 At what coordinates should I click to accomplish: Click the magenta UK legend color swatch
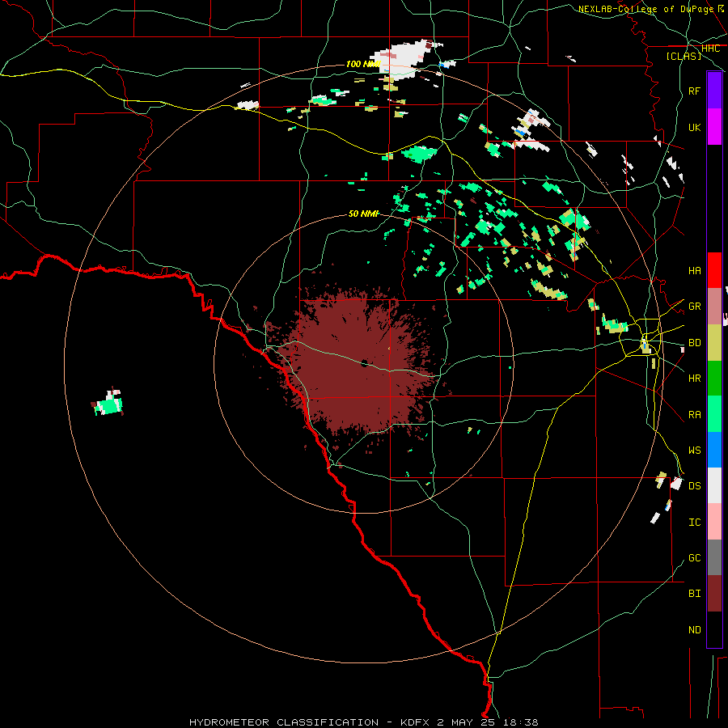click(714, 127)
